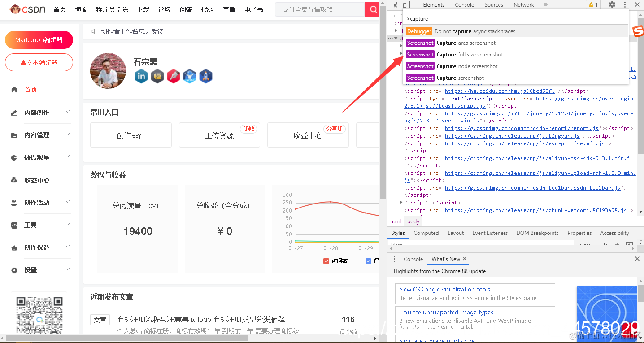Switch to the Sources tab
Viewport: 644px width, 343px height.
(494, 5)
